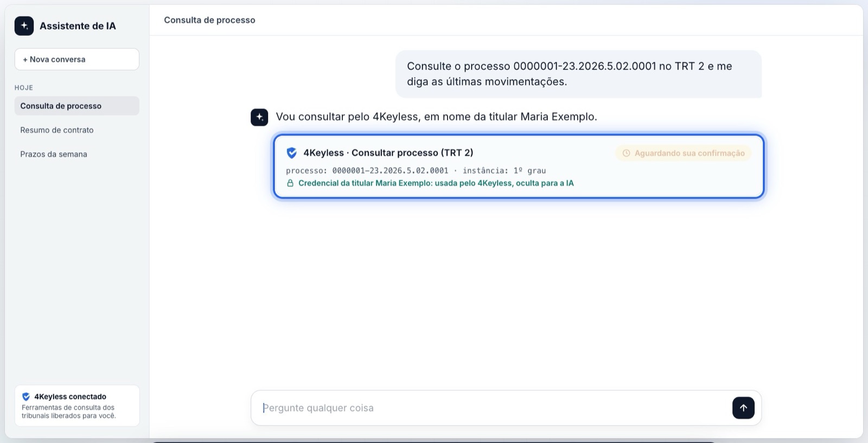This screenshot has height=443, width=868.
Task: Start a new chat with Nova conversa
Action: [77, 59]
